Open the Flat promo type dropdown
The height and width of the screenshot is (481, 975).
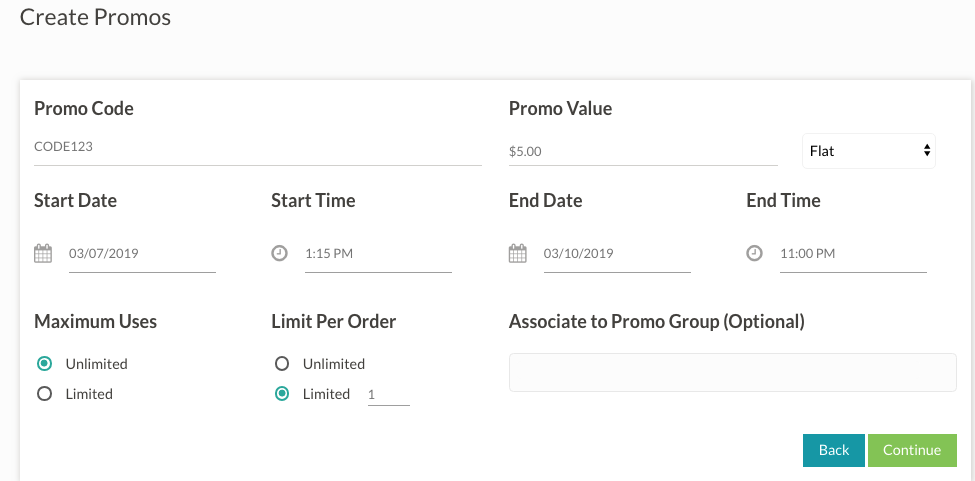(869, 151)
